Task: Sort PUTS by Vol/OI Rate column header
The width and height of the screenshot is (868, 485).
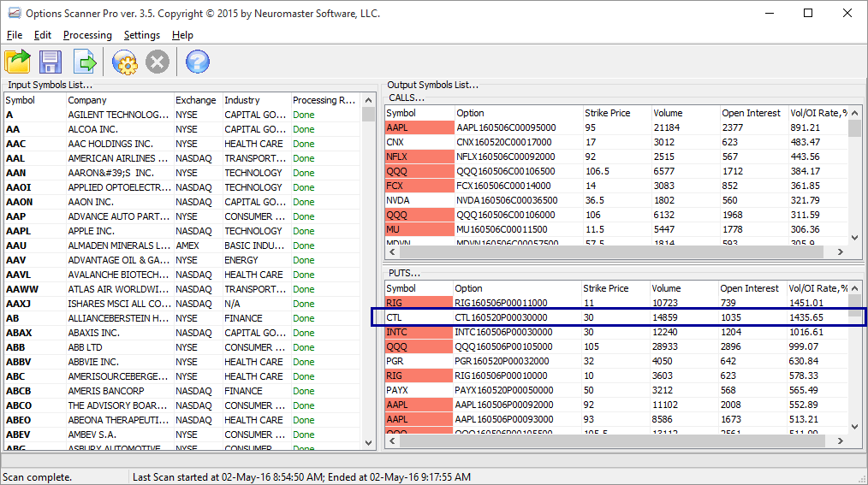Action: (x=817, y=288)
